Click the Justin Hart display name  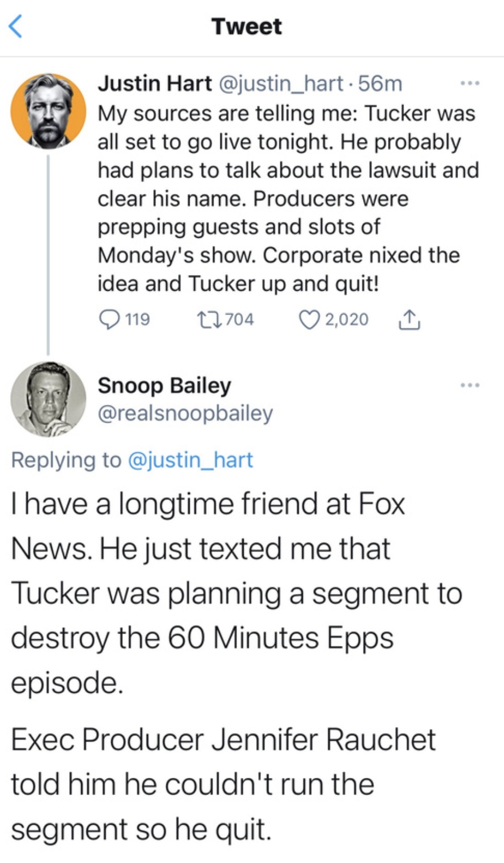coord(154,84)
